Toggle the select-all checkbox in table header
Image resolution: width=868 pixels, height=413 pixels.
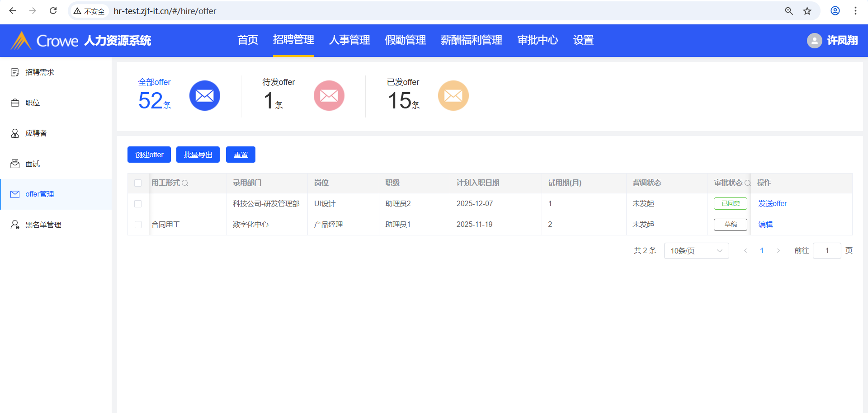coord(138,183)
